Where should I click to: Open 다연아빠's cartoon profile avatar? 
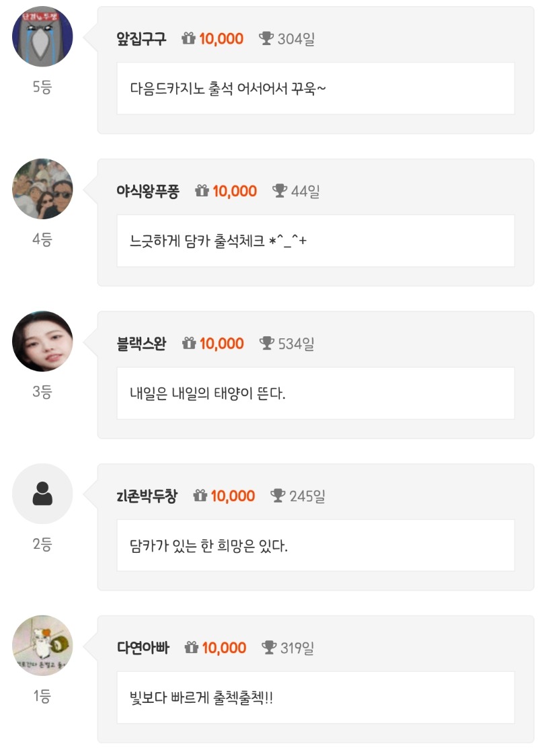(x=42, y=646)
